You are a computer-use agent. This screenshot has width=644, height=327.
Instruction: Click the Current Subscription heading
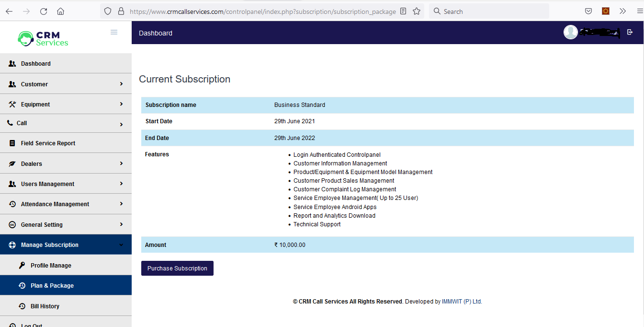184,79
